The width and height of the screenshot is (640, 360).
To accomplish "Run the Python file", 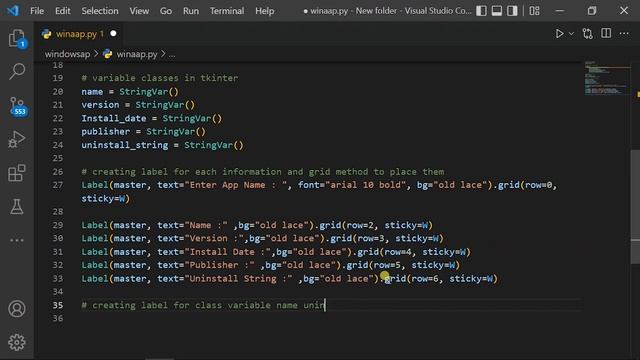I will [x=559, y=33].
